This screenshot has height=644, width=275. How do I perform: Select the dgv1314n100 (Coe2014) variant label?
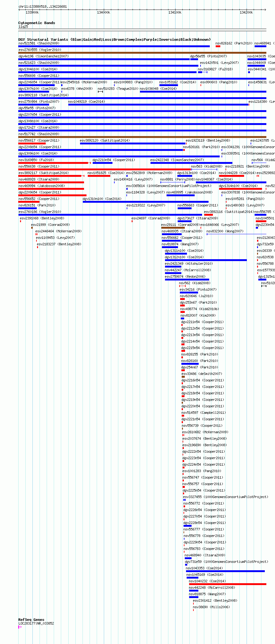pos(238,186)
